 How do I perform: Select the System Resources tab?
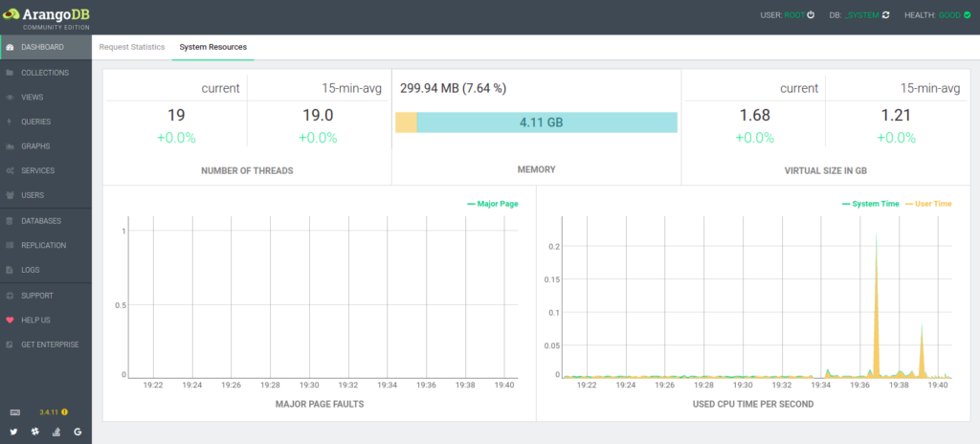212,47
